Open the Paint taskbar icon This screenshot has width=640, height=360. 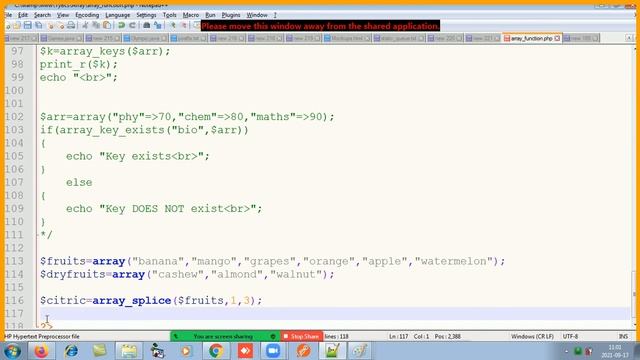point(360,351)
